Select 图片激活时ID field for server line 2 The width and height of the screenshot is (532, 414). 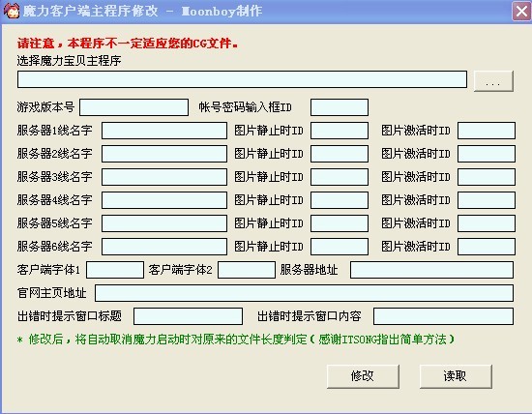coord(487,154)
